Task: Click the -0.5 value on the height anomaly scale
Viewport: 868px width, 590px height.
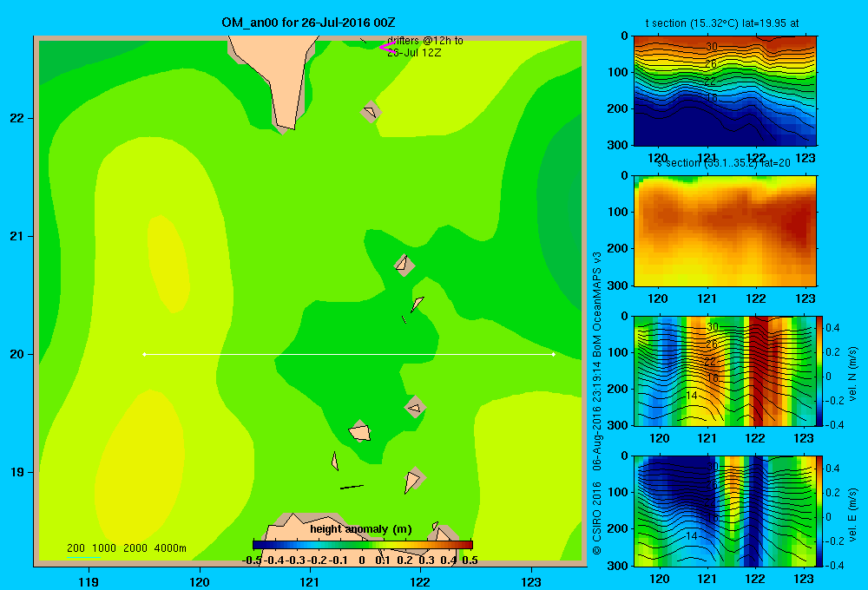Action: pyautogui.click(x=252, y=560)
